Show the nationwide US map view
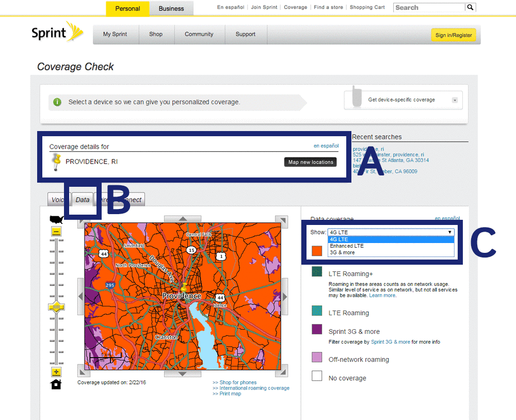The height and width of the screenshot is (420, 516). [x=56, y=219]
